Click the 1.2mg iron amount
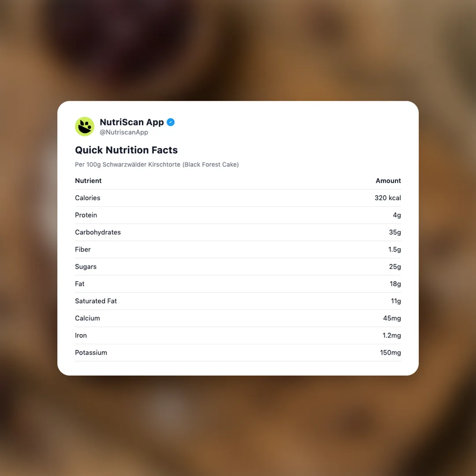This screenshot has height=476, width=476. [x=391, y=335]
